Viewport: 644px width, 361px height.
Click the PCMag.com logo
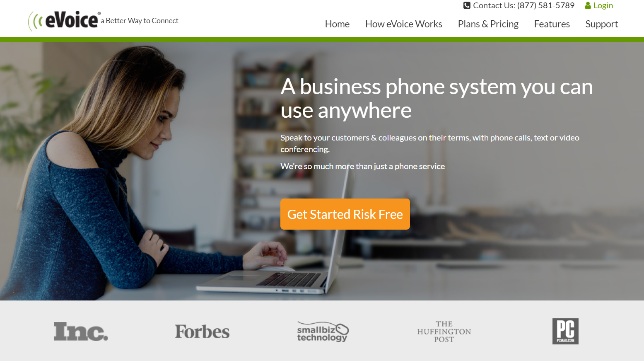(565, 331)
